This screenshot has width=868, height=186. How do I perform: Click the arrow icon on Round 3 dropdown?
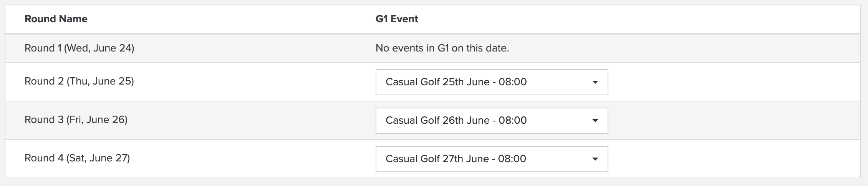[x=595, y=121]
